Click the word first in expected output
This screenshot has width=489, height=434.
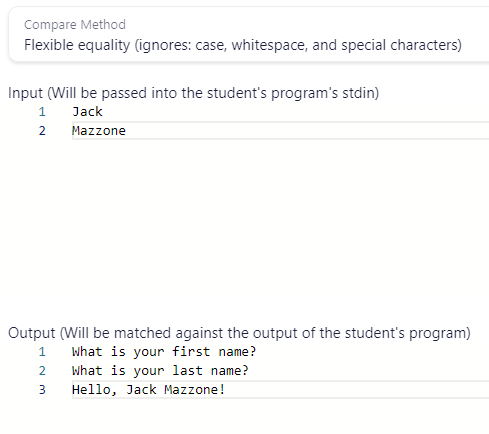(191, 352)
